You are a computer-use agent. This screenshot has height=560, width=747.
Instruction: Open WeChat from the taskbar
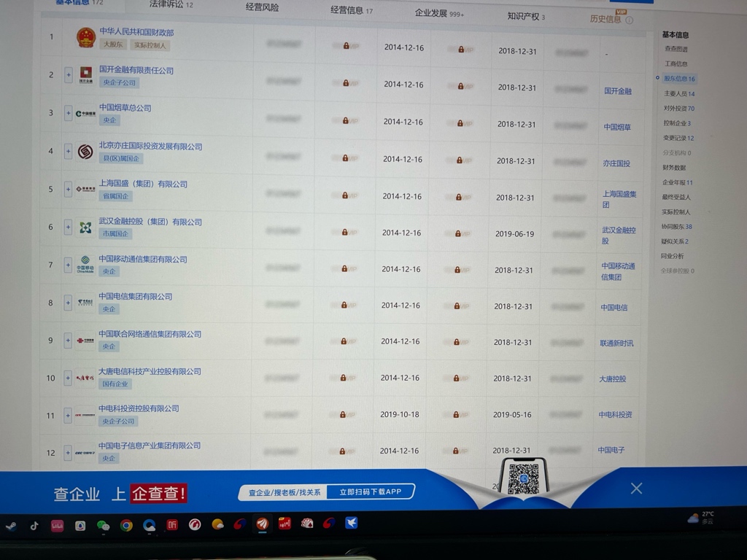click(103, 525)
